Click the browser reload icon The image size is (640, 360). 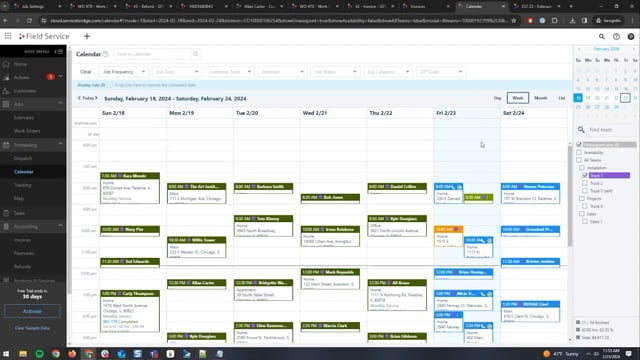[x=29, y=20]
